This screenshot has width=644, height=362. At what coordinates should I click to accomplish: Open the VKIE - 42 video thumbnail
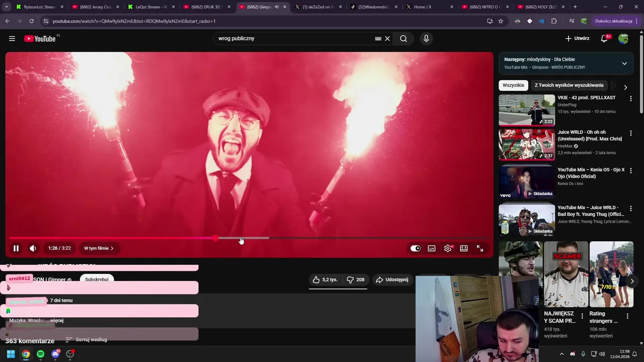click(x=527, y=110)
